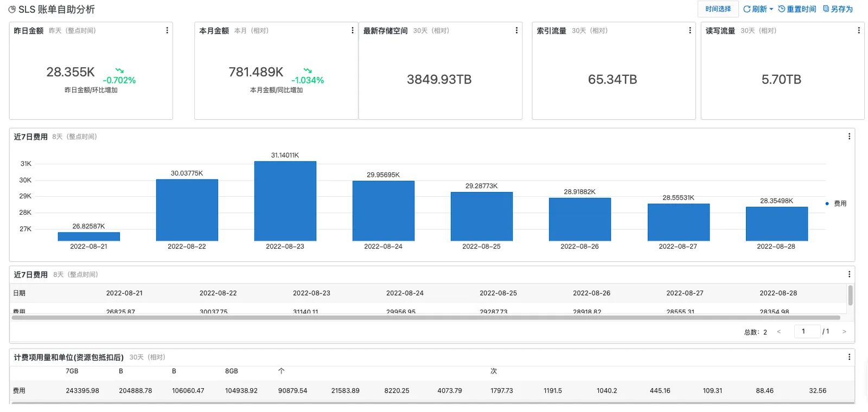The height and width of the screenshot is (412, 868).
Task: Click the 31K y-axis label
Action: coord(26,164)
